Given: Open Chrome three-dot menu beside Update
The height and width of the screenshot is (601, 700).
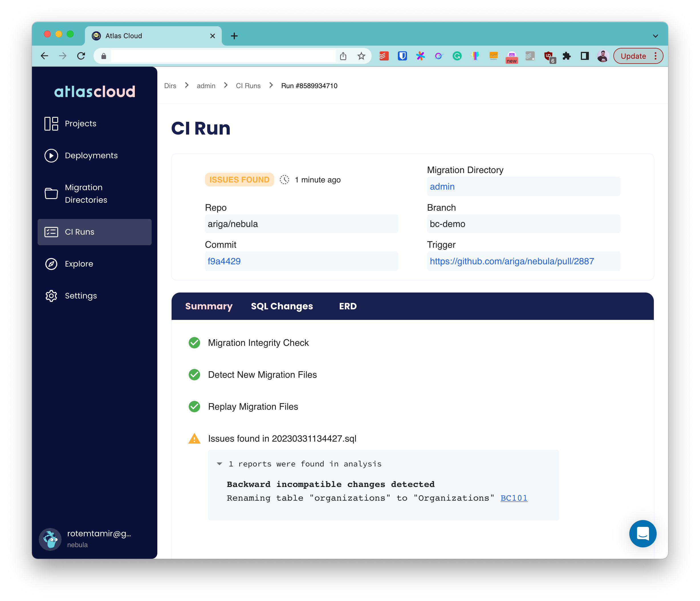Looking at the screenshot, I should pyautogui.click(x=656, y=56).
